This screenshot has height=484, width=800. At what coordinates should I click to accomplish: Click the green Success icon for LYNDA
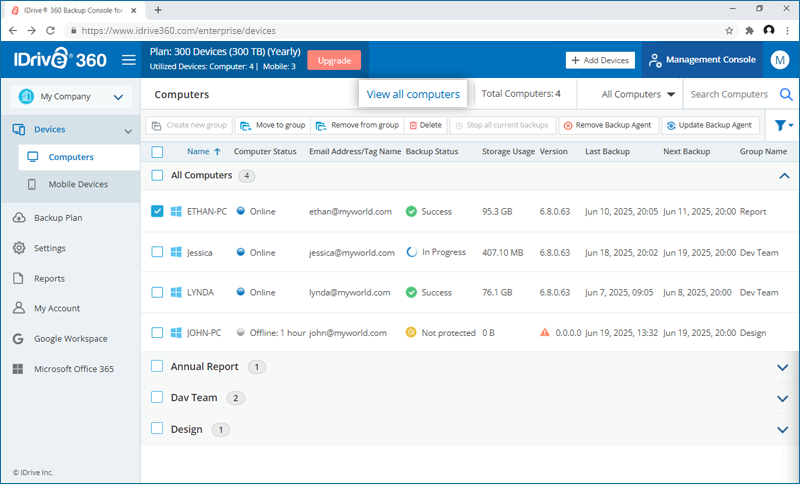click(x=411, y=292)
